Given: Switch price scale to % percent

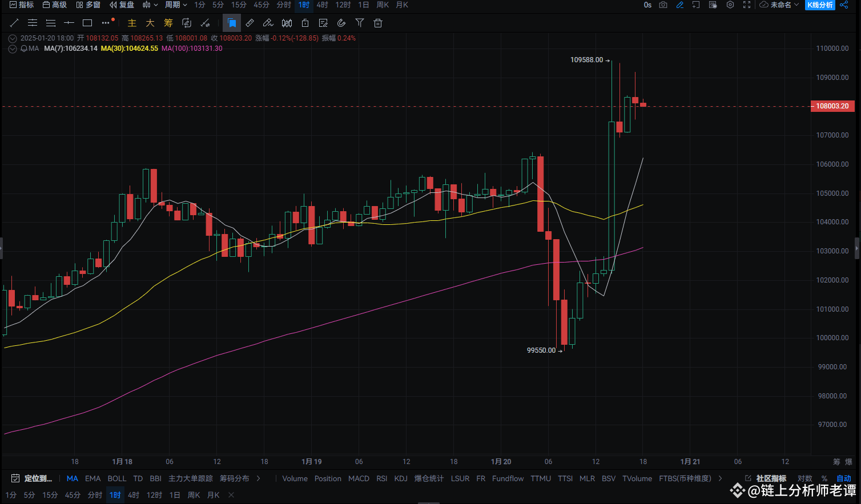Looking at the screenshot, I should [824, 478].
